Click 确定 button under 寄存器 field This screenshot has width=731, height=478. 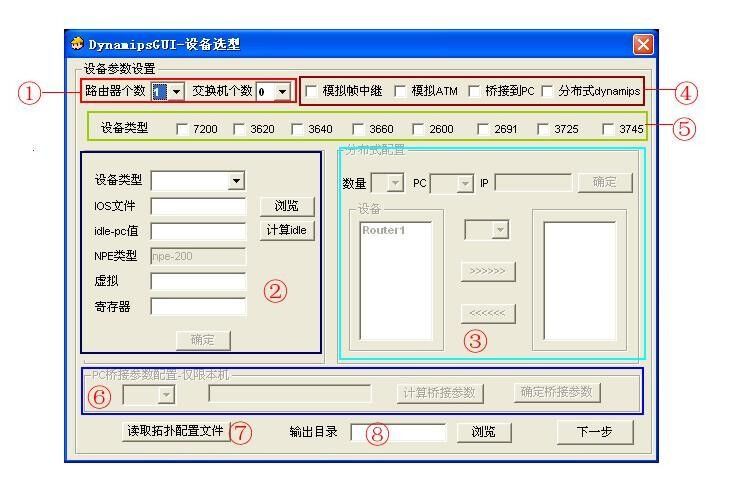[x=203, y=340]
